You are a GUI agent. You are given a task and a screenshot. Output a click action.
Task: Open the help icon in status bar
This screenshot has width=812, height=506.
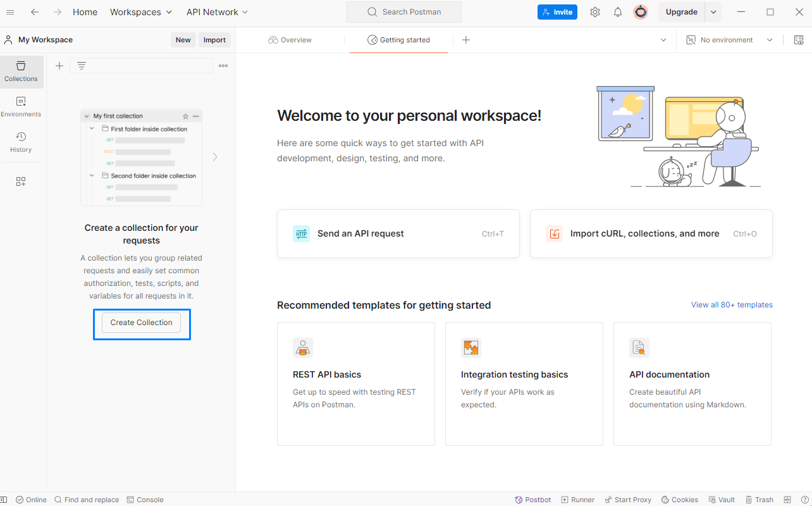[804, 500]
